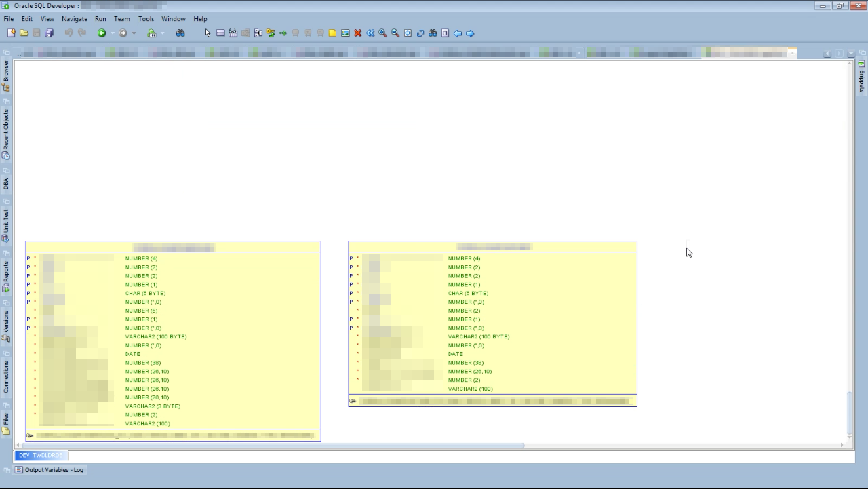The width and height of the screenshot is (868, 489).
Task: Click the key index icon under left table
Action: pyautogui.click(x=30, y=435)
